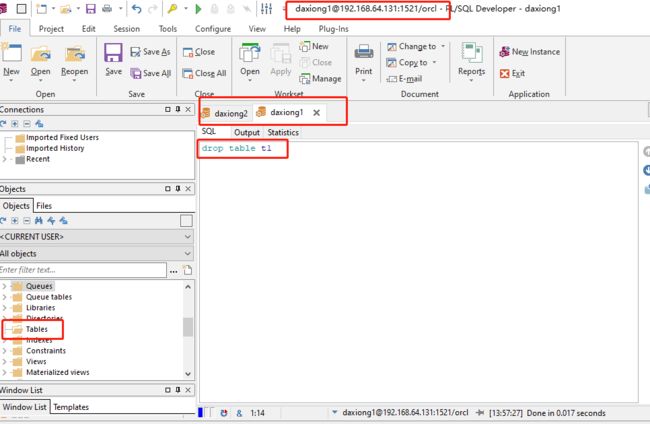Click the Open folder icon in quick toolbar
Screen dimensions: 650x424
[65, 9]
